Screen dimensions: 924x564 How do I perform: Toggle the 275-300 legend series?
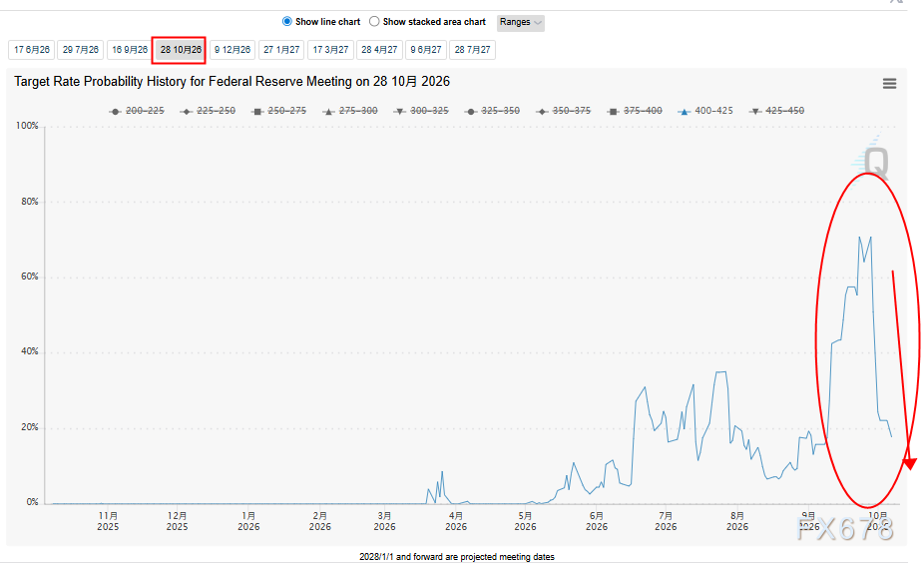pyautogui.click(x=350, y=111)
